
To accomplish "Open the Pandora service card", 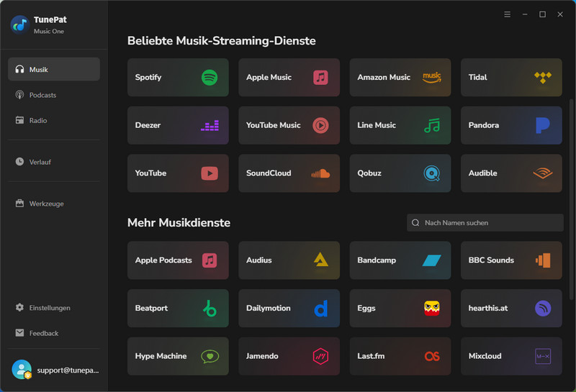I will (511, 126).
